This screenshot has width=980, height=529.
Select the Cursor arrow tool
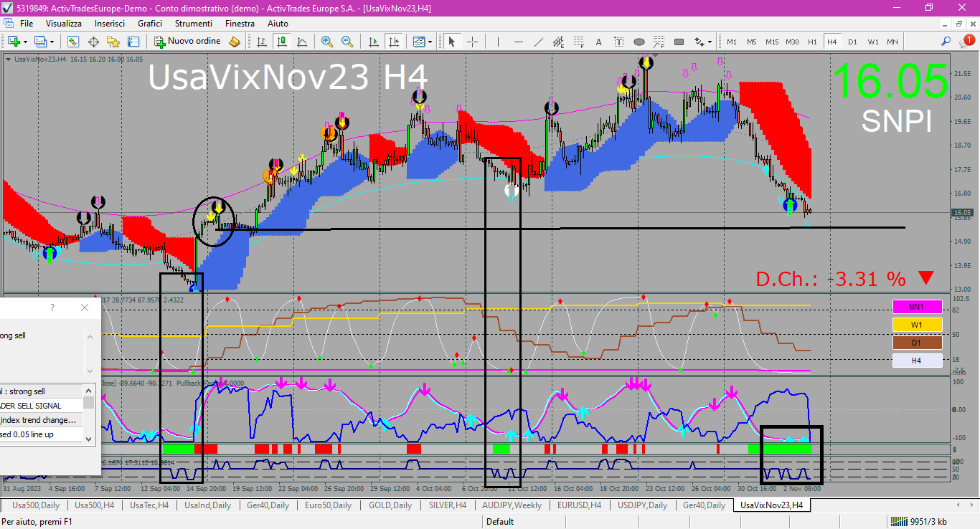[x=452, y=42]
